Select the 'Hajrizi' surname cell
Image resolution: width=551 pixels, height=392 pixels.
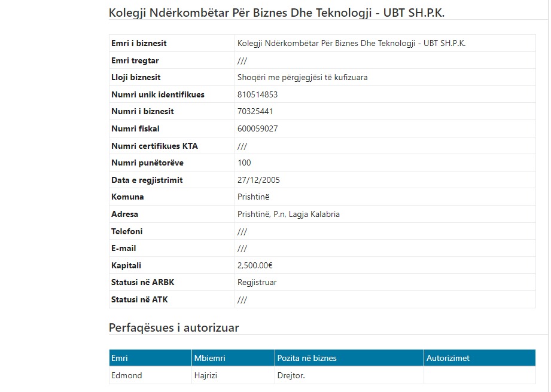208,375
